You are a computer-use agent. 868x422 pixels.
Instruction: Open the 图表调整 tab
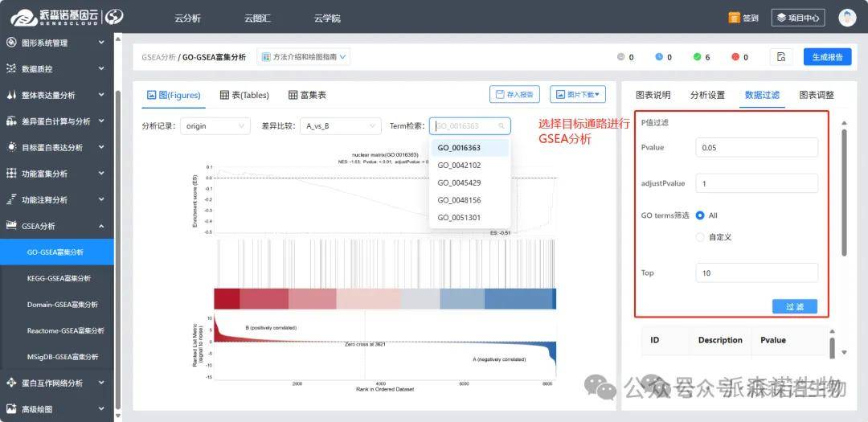pyautogui.click(x=816, y=95)
